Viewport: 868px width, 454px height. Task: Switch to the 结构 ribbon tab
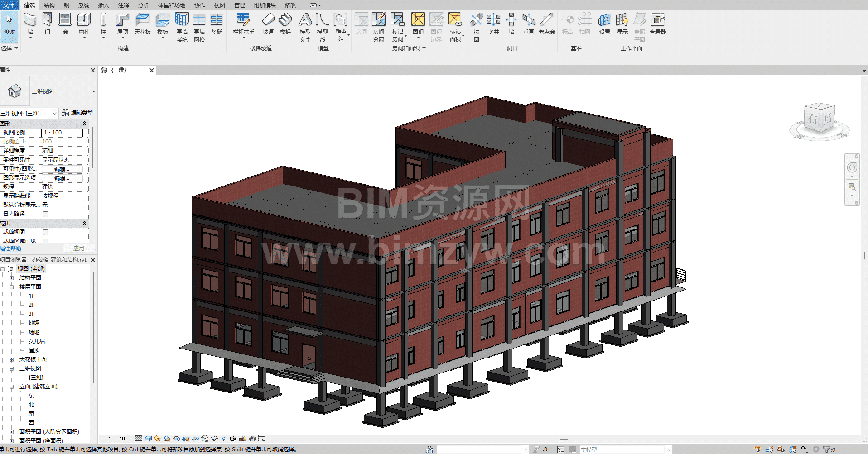click(49, 5)
